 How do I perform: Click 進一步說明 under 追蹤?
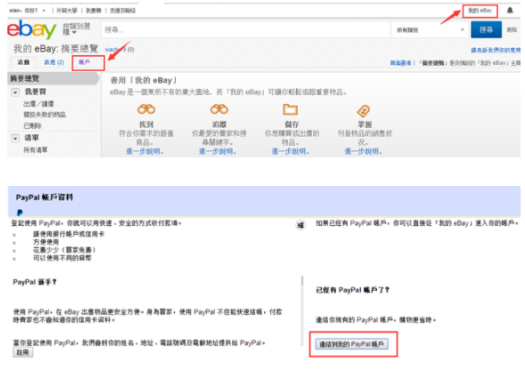(218, 152)
